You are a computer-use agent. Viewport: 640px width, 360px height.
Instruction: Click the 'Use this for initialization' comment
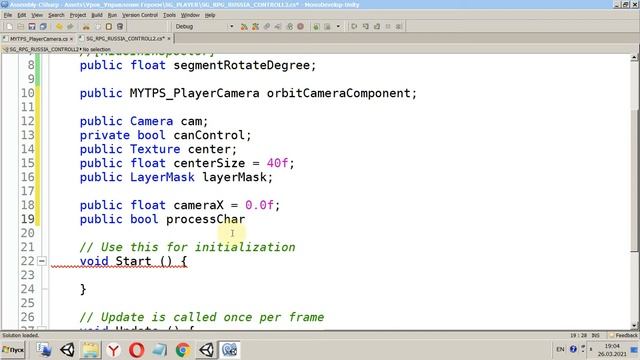tap(198, 247)
